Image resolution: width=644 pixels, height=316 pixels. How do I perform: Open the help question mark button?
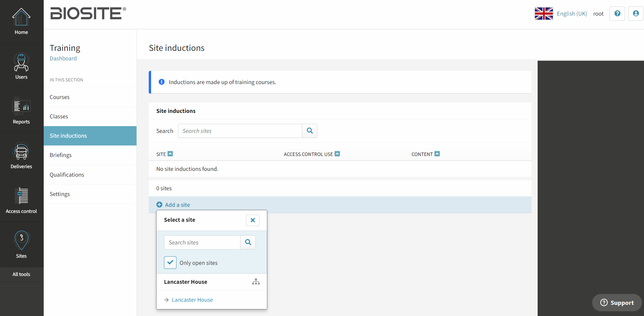617,14
